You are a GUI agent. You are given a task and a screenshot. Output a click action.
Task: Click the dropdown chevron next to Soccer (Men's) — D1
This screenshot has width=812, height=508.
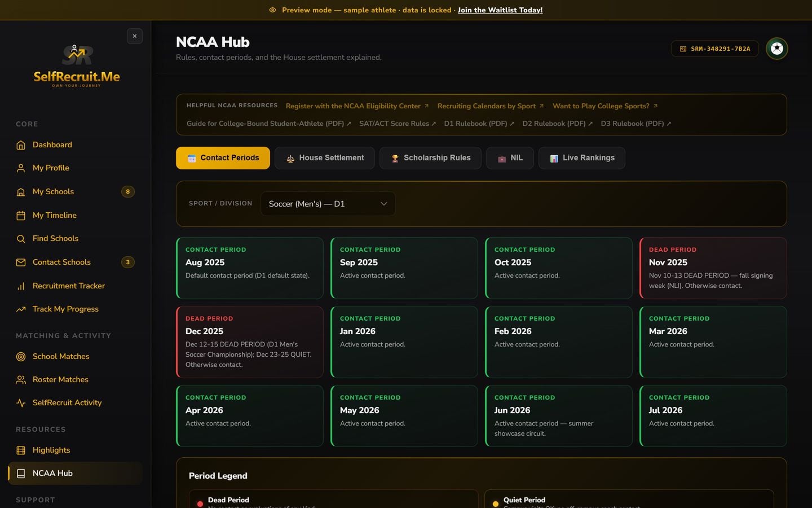(x=384, y=204)
